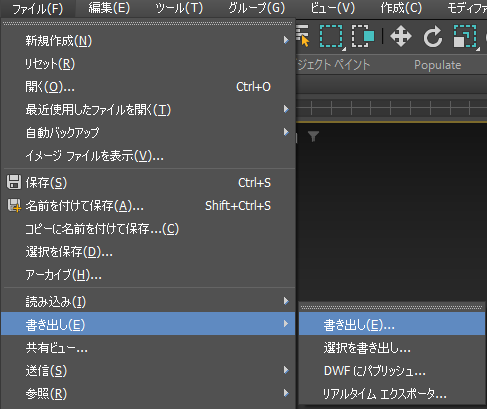This screenshot has width=487, height=409.
Task: Expand the 自動バックアップ submenu arrow
Action: click(286, 132)
